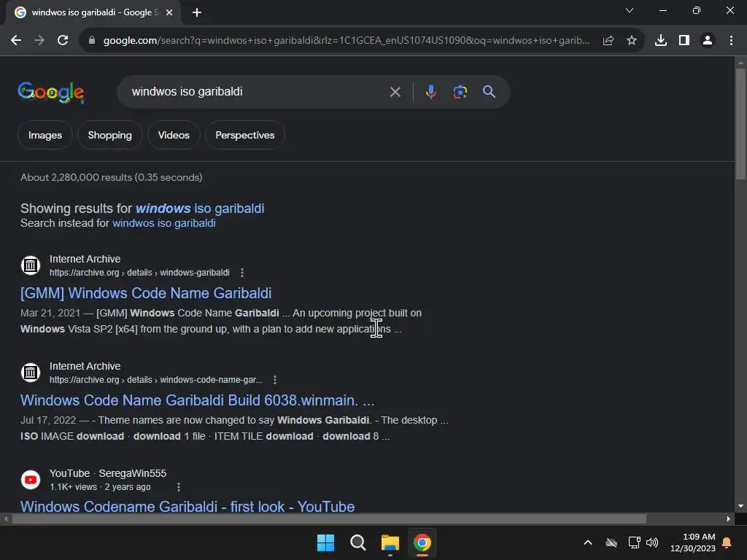Open a new tab with plus button

(197, 13)
